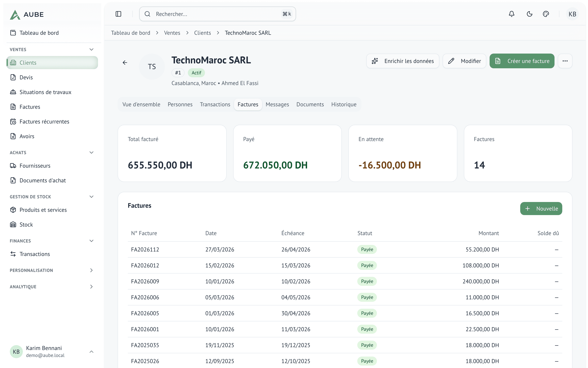Click the AUBE logo icon
The height and width of the screenshot is (368, 588).
15,15
